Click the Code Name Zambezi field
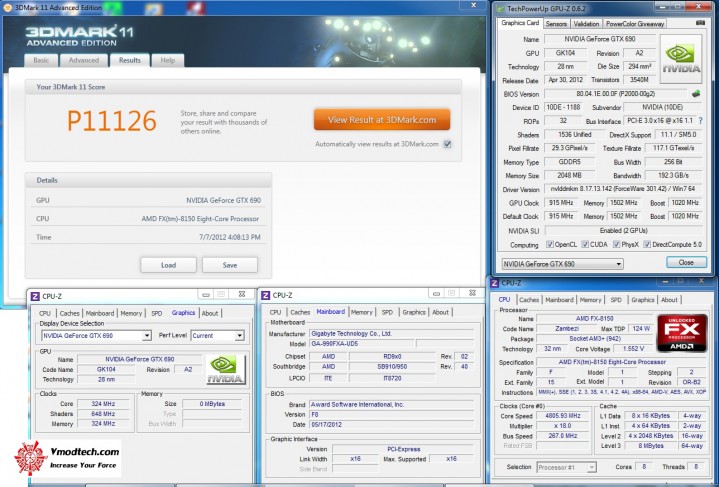Image resolution: width=719 pixels, height=487 pixels. 566,329
